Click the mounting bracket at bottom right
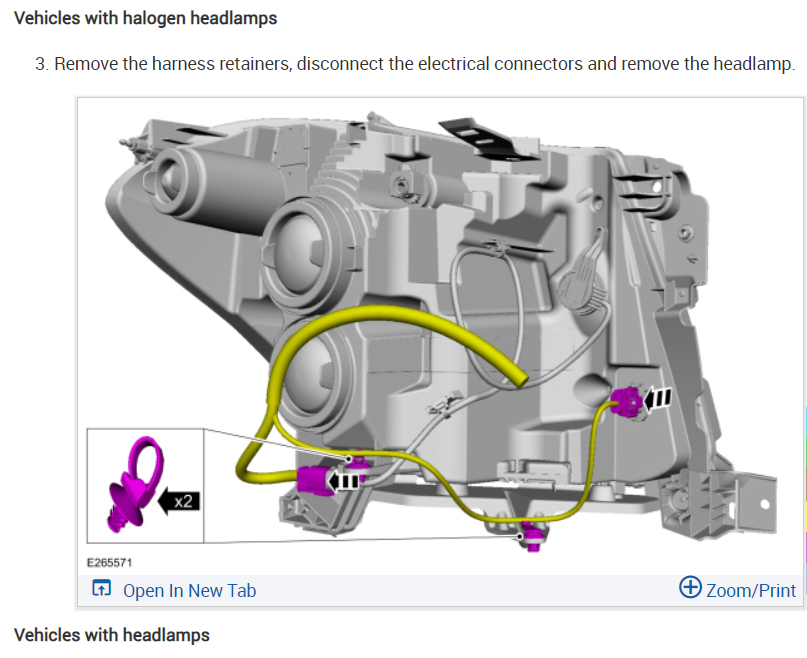The height and width of the screenshot is (658, 807). (719, 502)
